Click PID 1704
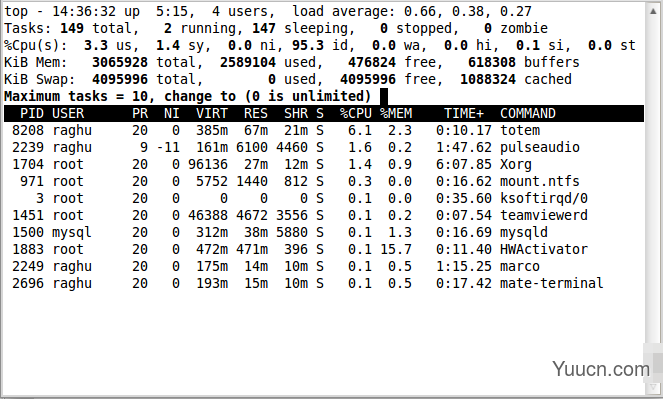 pos(28,164)
